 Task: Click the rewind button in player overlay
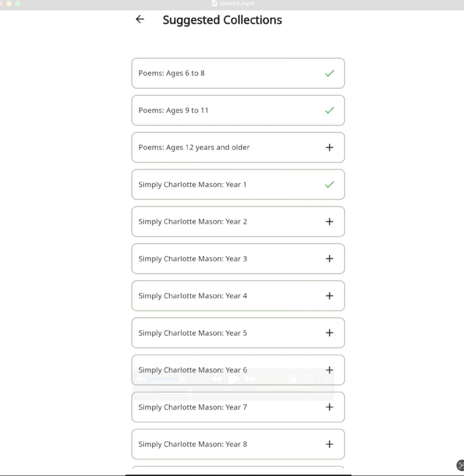pyautogui.click(x=216, y=379)
